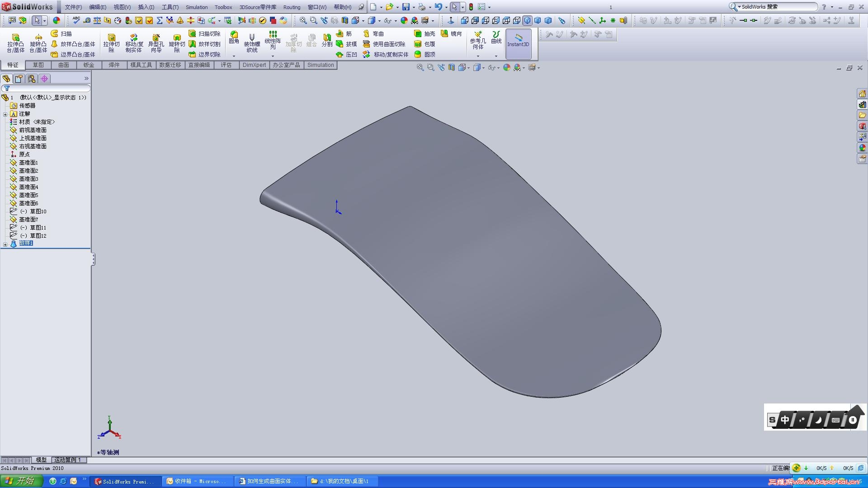868x488 pixels.
Task: Switch to the 运动算例 1 bottom tab
Action: click(x=68, y=460)
